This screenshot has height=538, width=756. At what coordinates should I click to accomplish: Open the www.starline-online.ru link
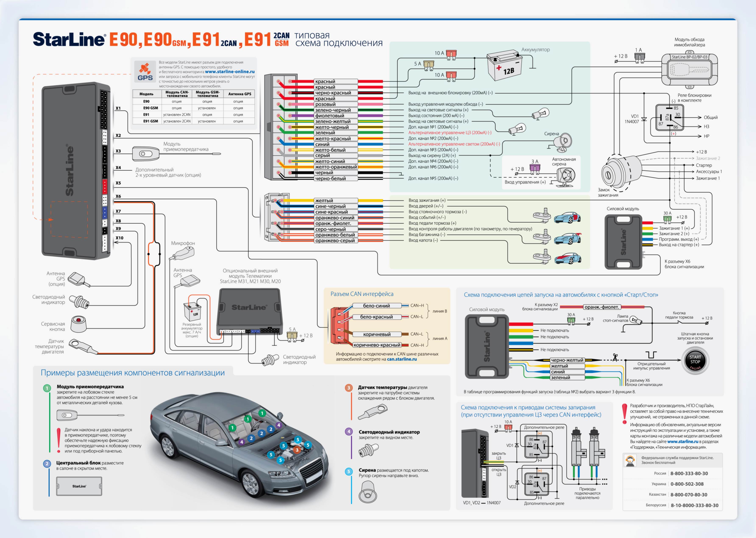pos(230,72)
